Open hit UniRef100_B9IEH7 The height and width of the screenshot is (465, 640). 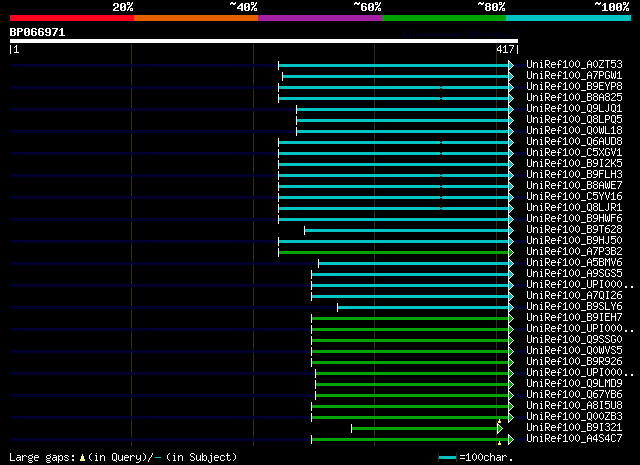574,318
